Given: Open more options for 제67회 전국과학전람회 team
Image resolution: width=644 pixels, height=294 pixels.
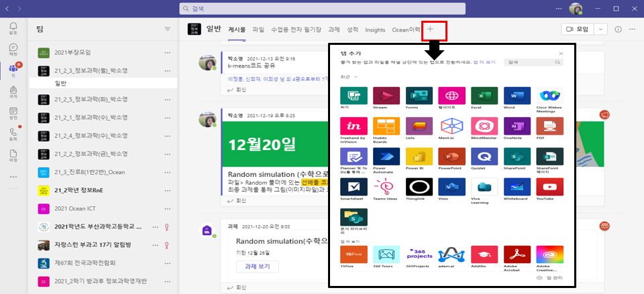Looking at the screenshot, I should point(167,263).
